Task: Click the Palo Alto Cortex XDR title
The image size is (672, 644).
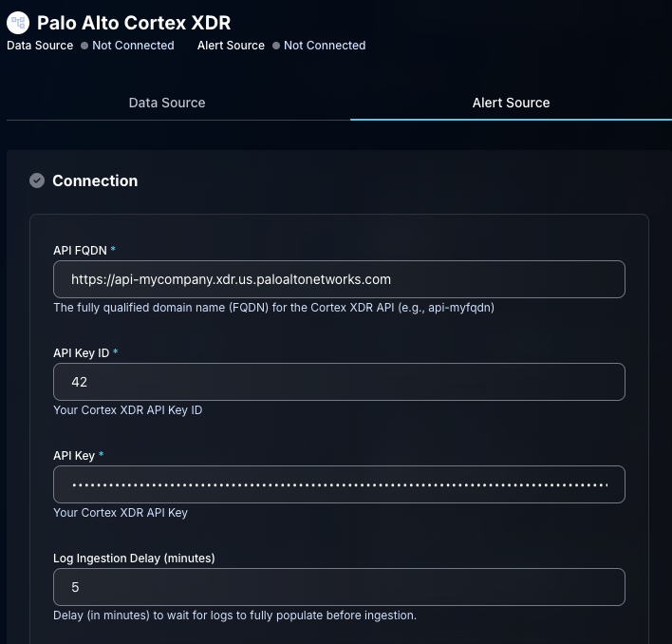Action: (x=134, y=23)
